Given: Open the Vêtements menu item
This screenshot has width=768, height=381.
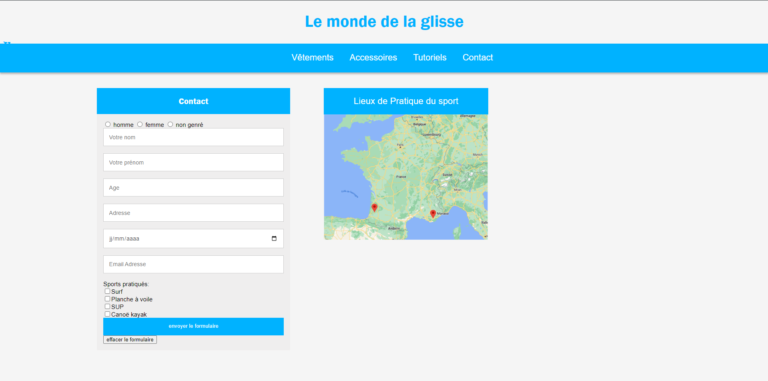Looking at the screenshot, I should [x=312, y=57].
